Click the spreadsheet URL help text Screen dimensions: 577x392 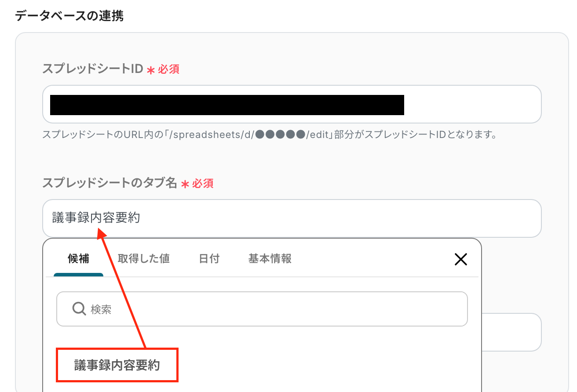click(270, 134)
